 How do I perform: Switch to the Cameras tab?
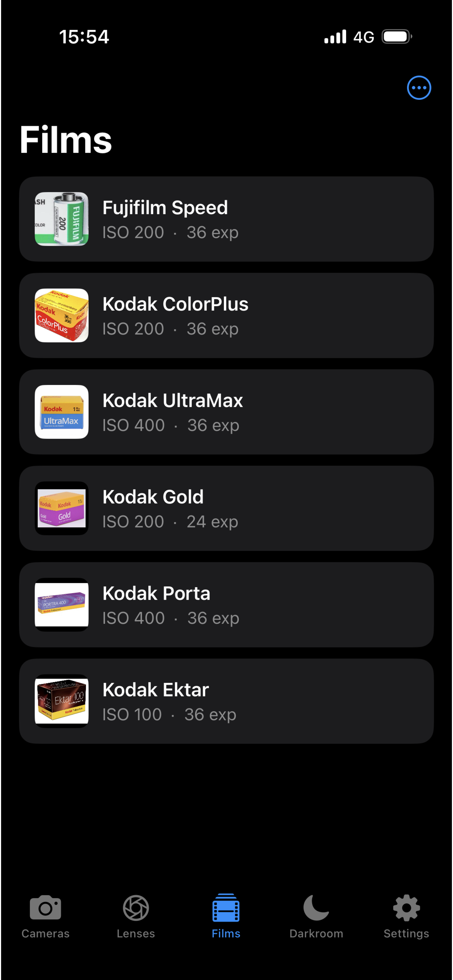point(45,916)
